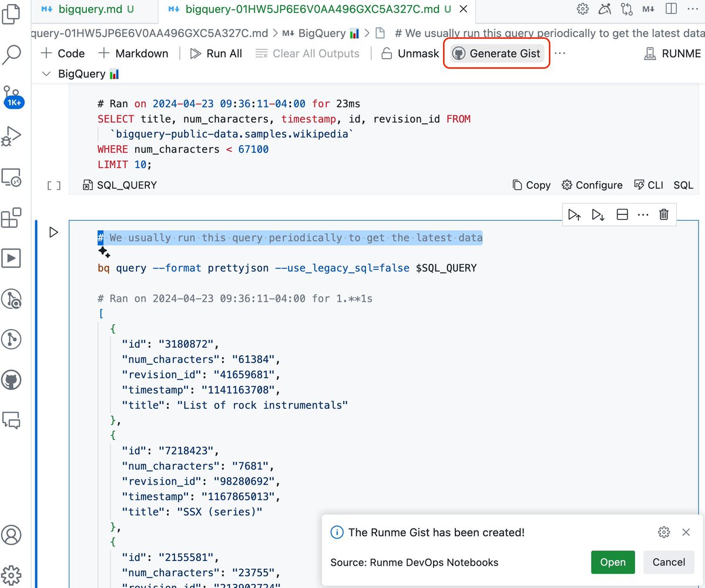The image size is (705, 588).
Task: Open Source Control with 1K+ badge
Action: [x=12, y=96]
